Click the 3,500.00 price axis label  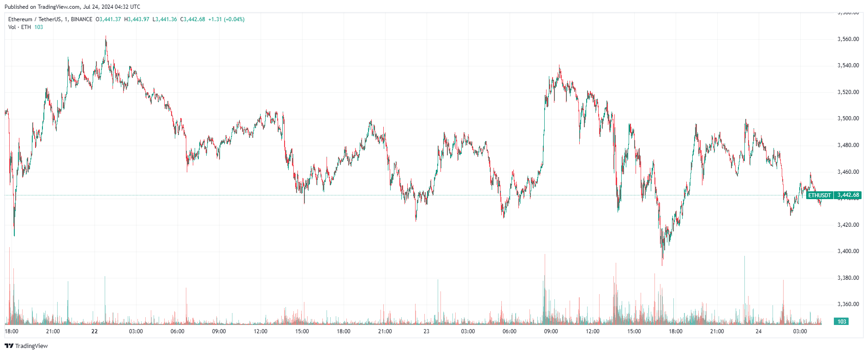tap(848, 118)
